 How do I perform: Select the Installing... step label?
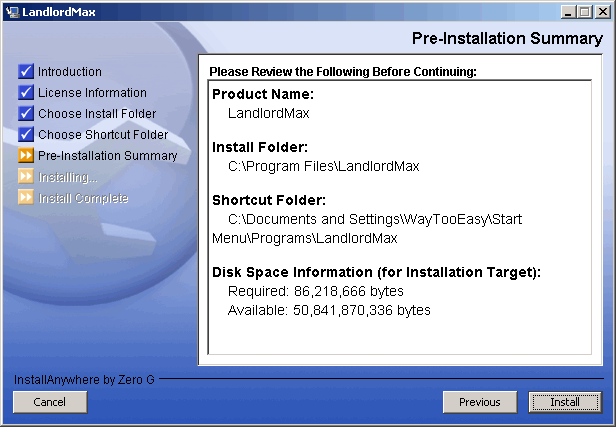click(68, 178)
